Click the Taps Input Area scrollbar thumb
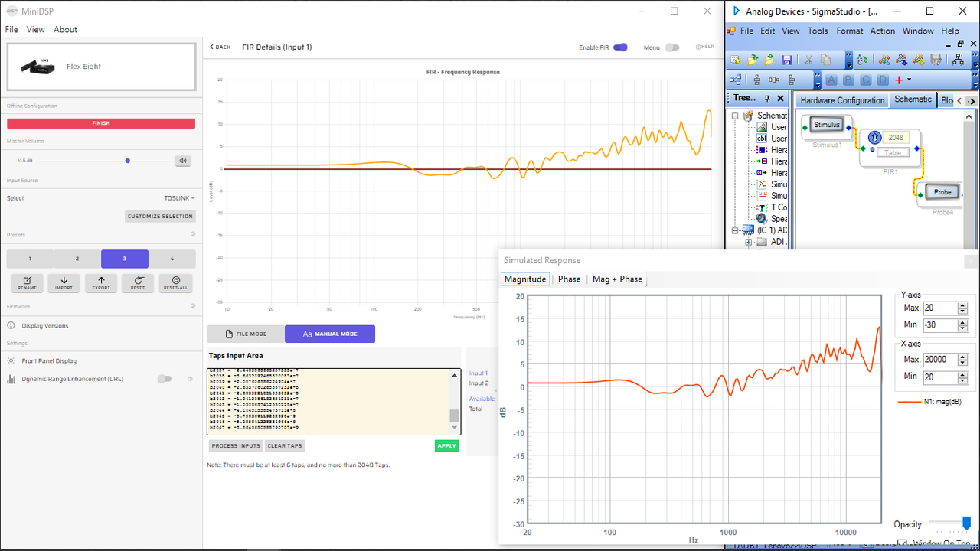The width and height of the screenshot is (980, 551). [454, 416]
